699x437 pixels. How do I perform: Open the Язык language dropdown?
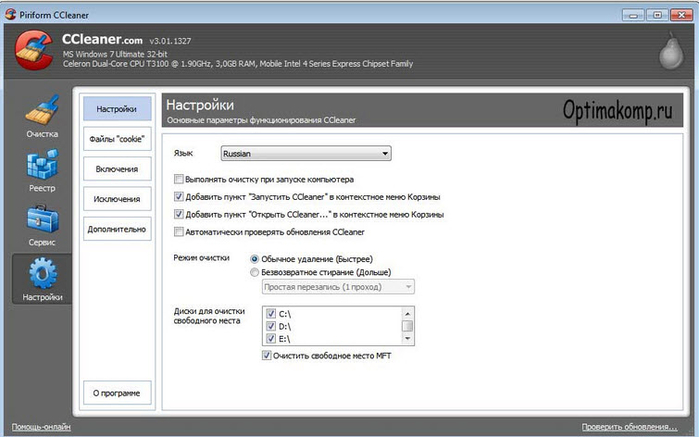coord(306,153)
